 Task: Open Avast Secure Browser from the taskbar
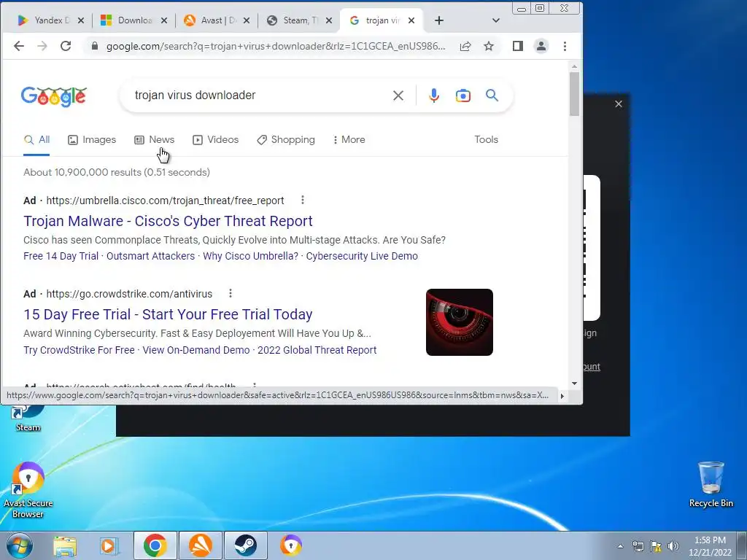click(290, 545)
